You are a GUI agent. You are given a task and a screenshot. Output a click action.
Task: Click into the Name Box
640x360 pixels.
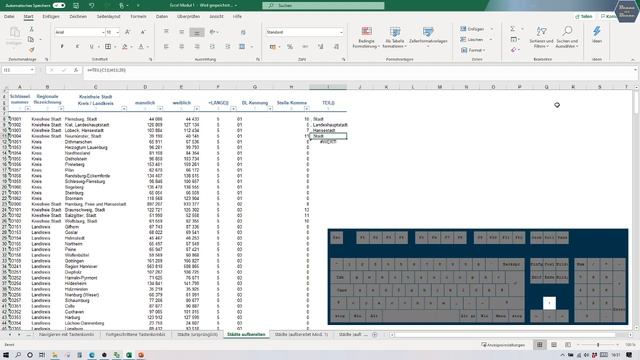tap(18, 70)
